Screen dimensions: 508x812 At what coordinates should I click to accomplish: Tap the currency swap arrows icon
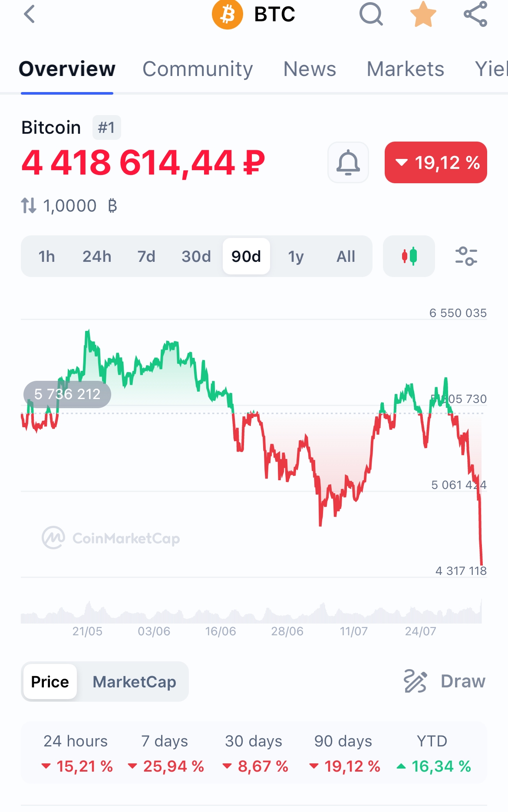29,205
